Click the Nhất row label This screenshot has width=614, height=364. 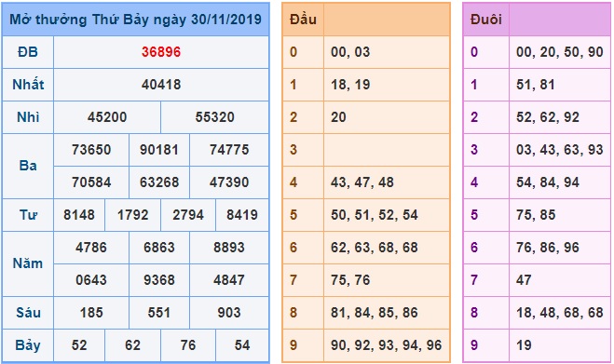pyautogui.click(x=28, y=84)
